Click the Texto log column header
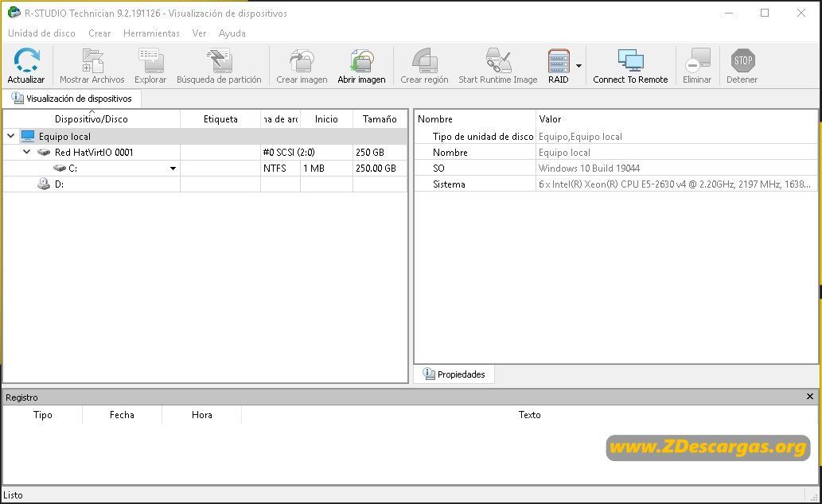Viewport: 822px width, 504px height. tap(529, 415)
